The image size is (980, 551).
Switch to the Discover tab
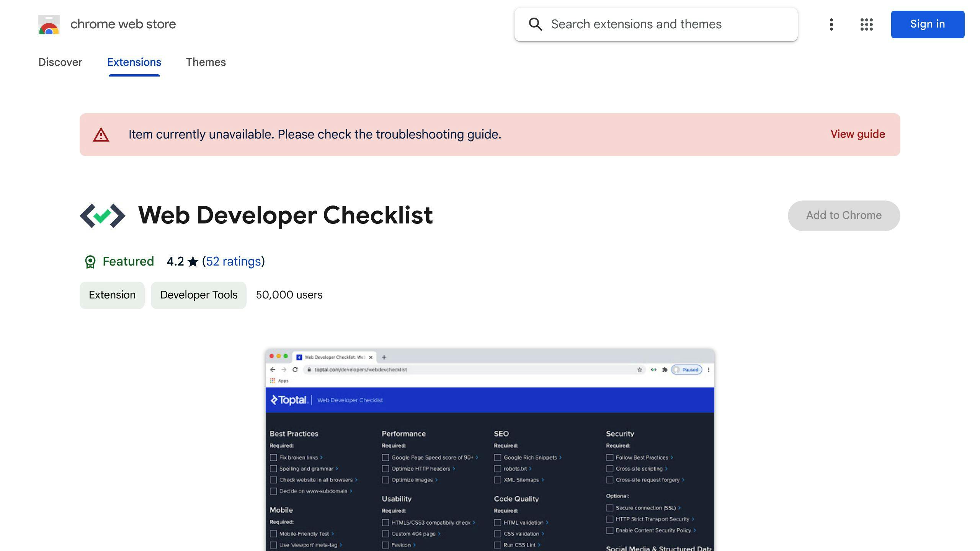pos(60,62)
